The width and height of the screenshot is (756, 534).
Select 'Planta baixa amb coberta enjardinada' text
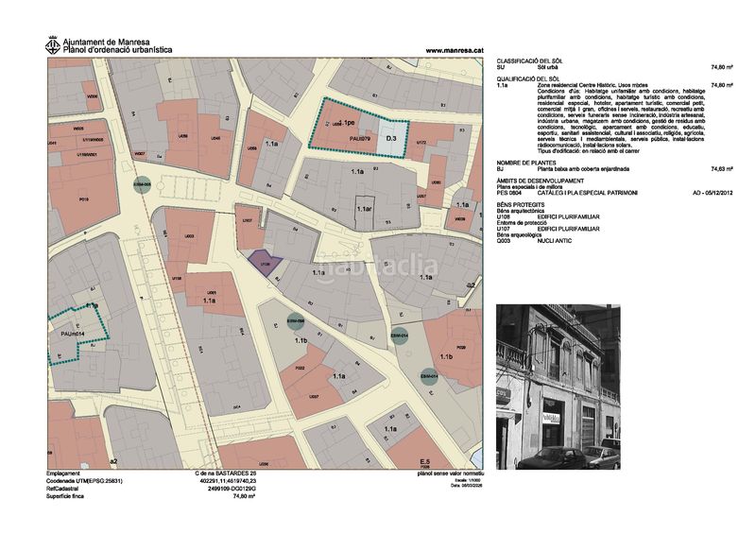click(x=583, y=169)
